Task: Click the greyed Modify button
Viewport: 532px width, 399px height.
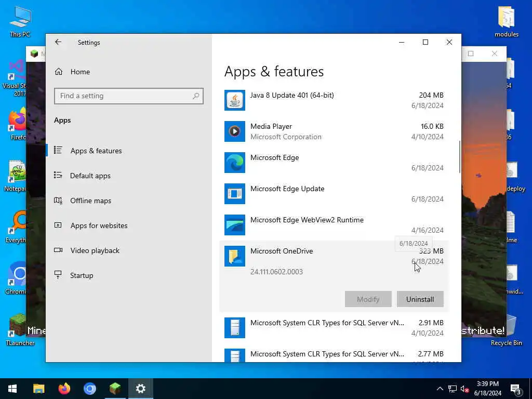Action: tap(368, 299)
